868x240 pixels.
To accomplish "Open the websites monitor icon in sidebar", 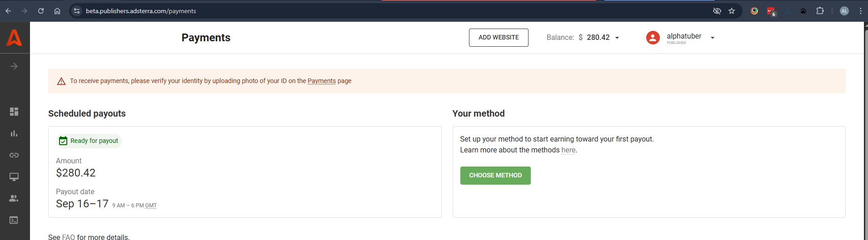I will pos(14,177).
